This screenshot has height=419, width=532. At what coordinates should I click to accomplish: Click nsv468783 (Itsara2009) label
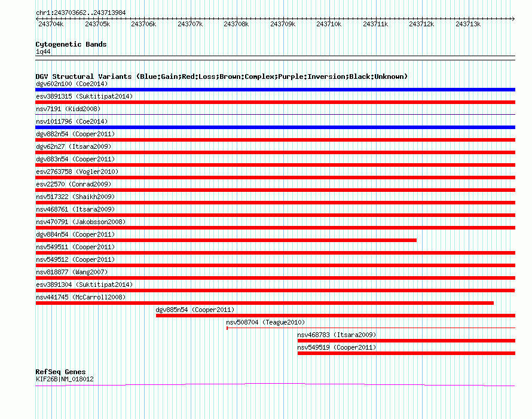pyautogui.click(x=337, y=335)
